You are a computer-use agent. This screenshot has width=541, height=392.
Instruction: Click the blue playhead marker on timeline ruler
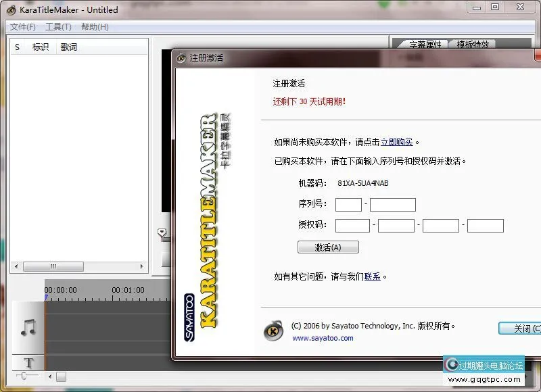pos(46,296)
